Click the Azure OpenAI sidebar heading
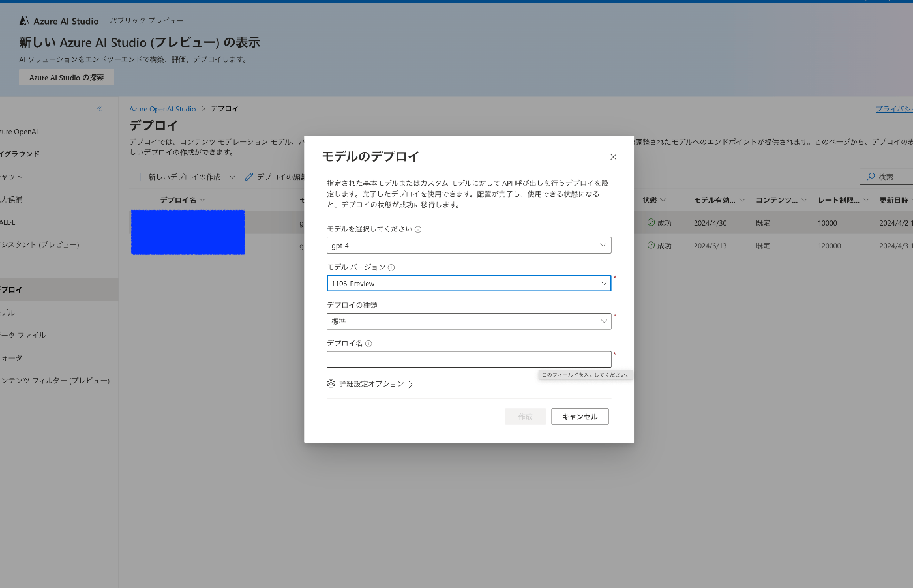Screen dimensions: 913x588 [19, 132]
